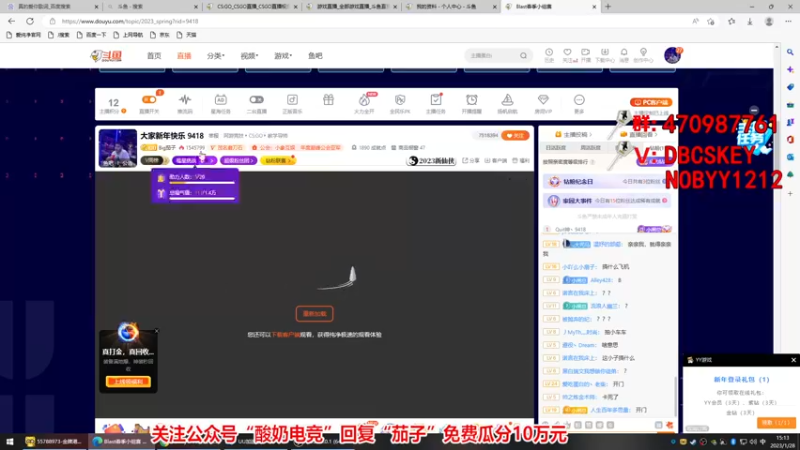Image resolution: width=800 pixels, height=450 pixels.
Task: Open the 钻粉纪念日 row
Action: point(606,181)
